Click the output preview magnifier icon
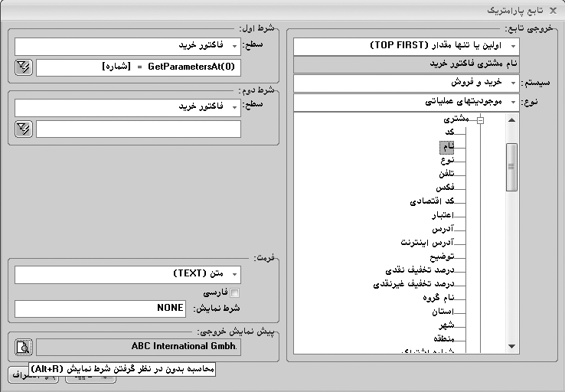The width and height of the screenshot is (565, 392). coord(23,347)
